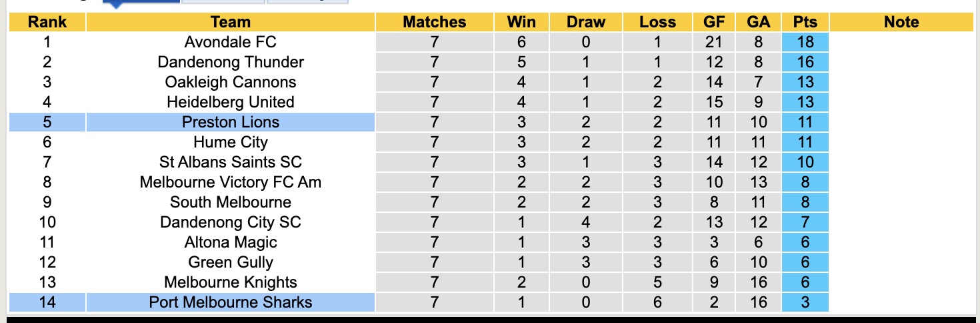Click the Draw column header
This screenshot has height=323, width=980.
[x=586, y=22]
